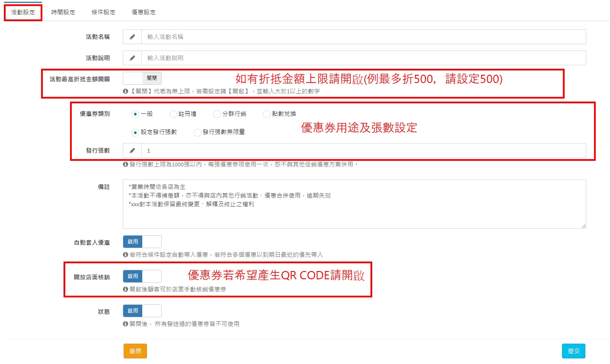Choose 分群行銷 radio option
This screenshot has width=610, height=364.
[217, 114]
